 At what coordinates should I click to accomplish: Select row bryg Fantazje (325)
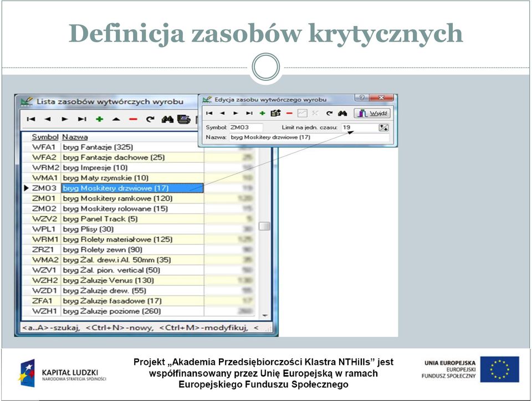pos(138,147)
